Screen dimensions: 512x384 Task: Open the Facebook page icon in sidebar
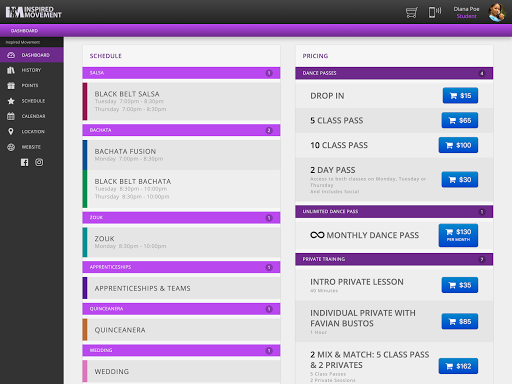tap(24, 162)
